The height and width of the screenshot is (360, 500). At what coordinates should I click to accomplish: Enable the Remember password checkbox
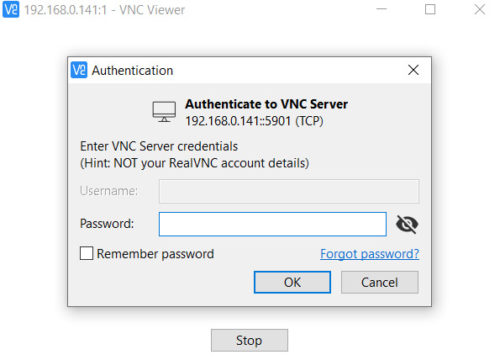[x=86, y=253]
